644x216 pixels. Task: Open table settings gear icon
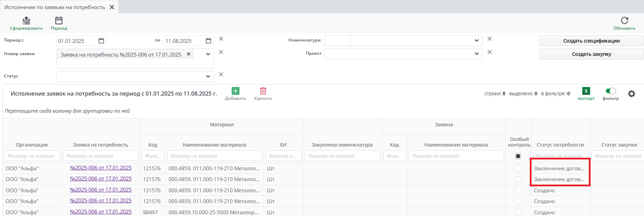pos(631,94)
